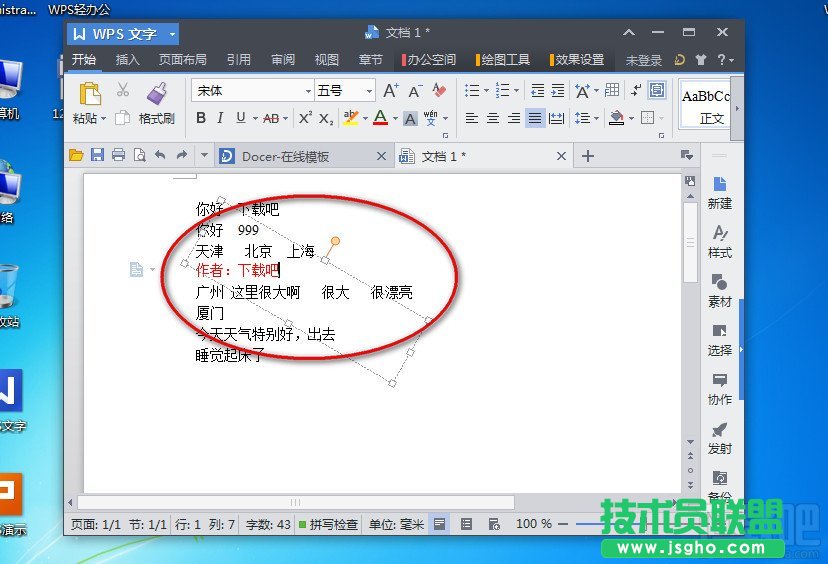
Task: Increase paragraph indent
Action: coord(558,91)
